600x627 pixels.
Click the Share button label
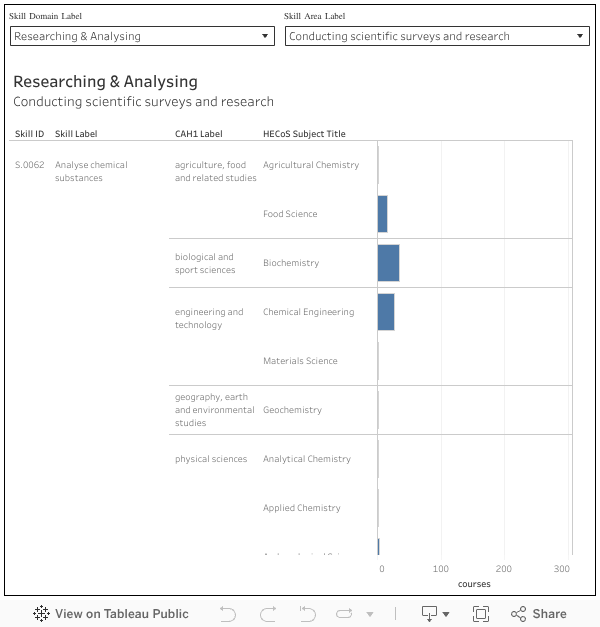coord(549,614)
